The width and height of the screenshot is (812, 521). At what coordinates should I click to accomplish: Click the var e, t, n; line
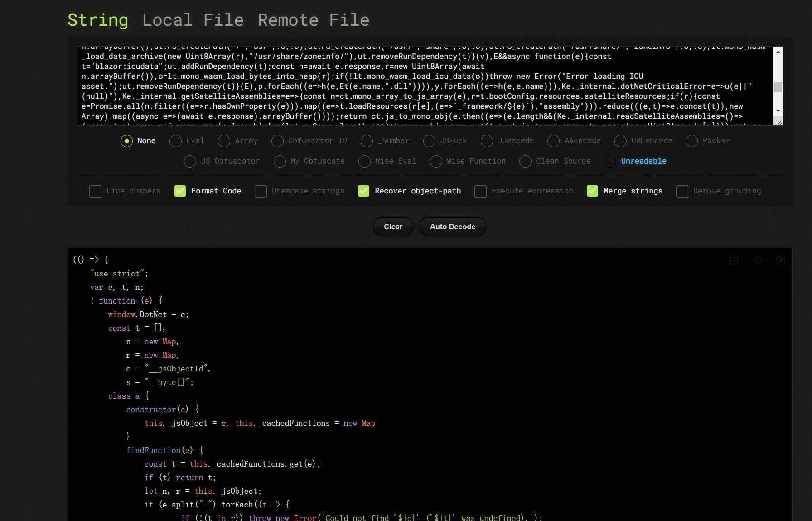pyautogui.click(x=116, y=287)
